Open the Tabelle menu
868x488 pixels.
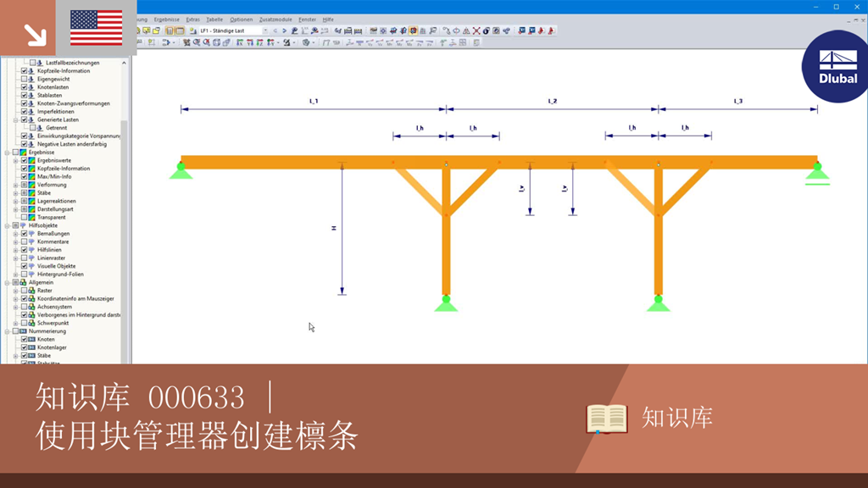tap(214, 19)
